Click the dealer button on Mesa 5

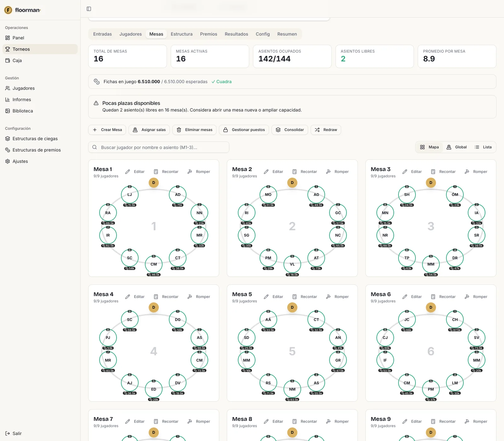[292, 307]
